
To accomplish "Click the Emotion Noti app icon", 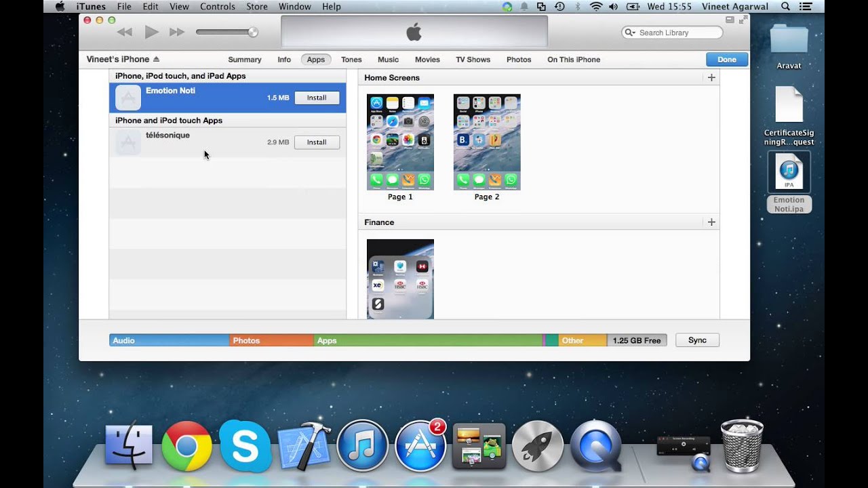I will pyautogui.click(x=128, y=98).
